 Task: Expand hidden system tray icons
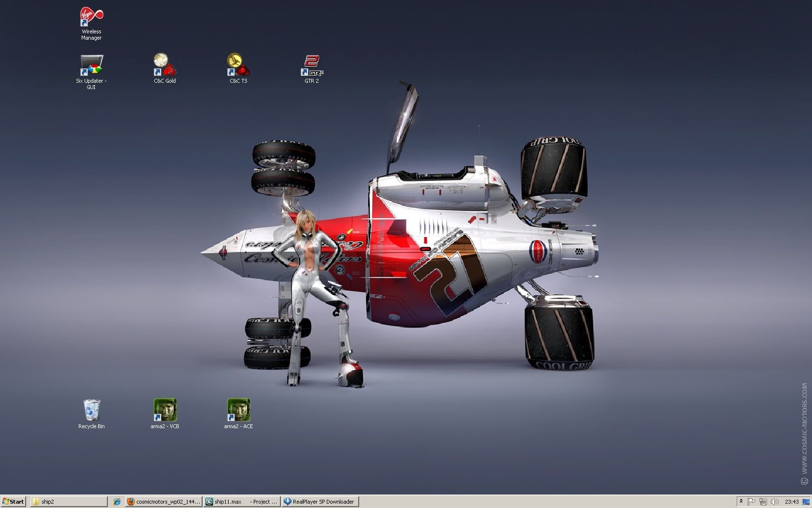tap(741, 502)
